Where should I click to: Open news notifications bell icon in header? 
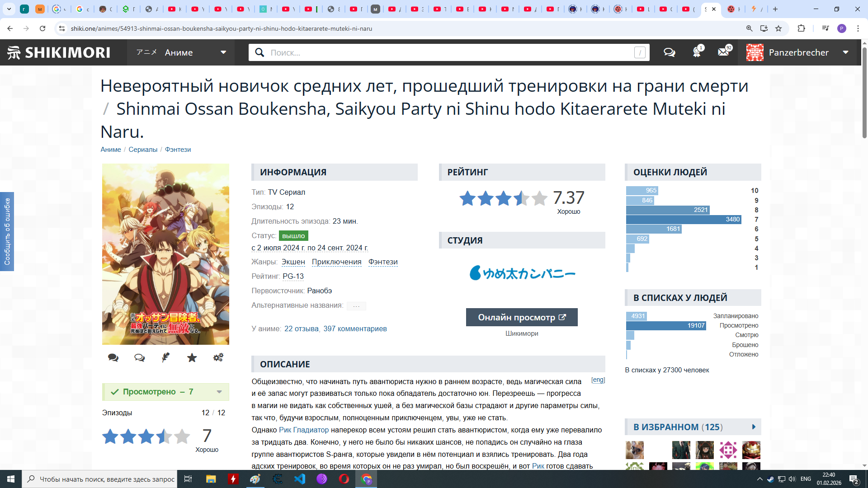[697, 52]
